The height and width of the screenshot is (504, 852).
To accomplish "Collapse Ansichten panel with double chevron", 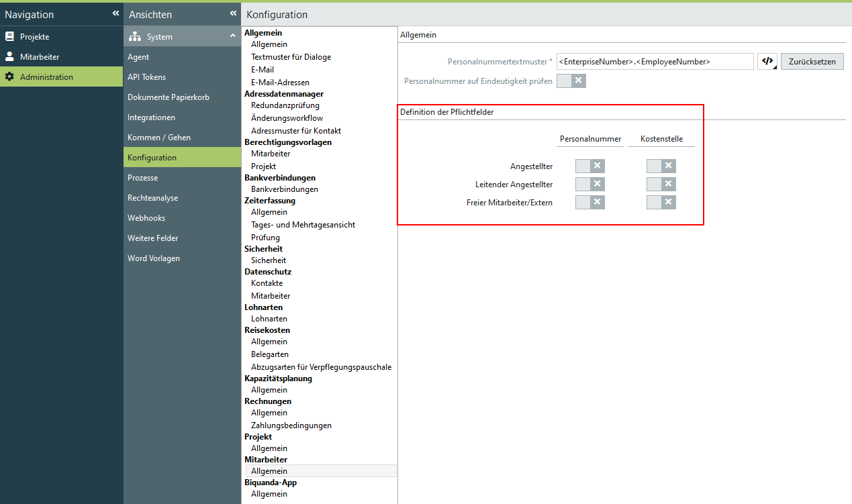I will click(x=233, y=13).
